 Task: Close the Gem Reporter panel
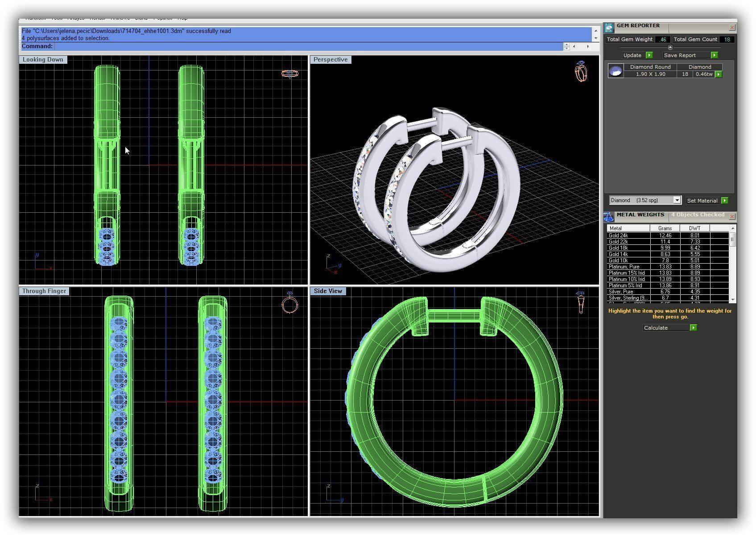point(732,28)
